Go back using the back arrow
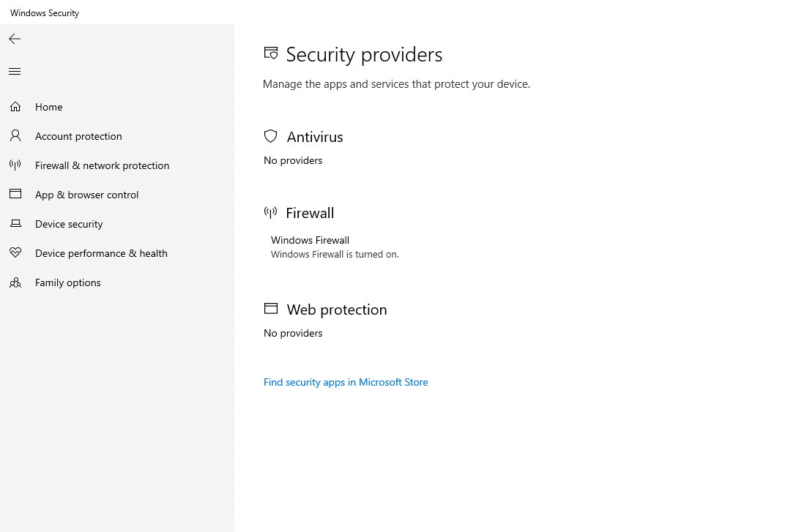The image size is (799, 532). [x=14, y=39]
